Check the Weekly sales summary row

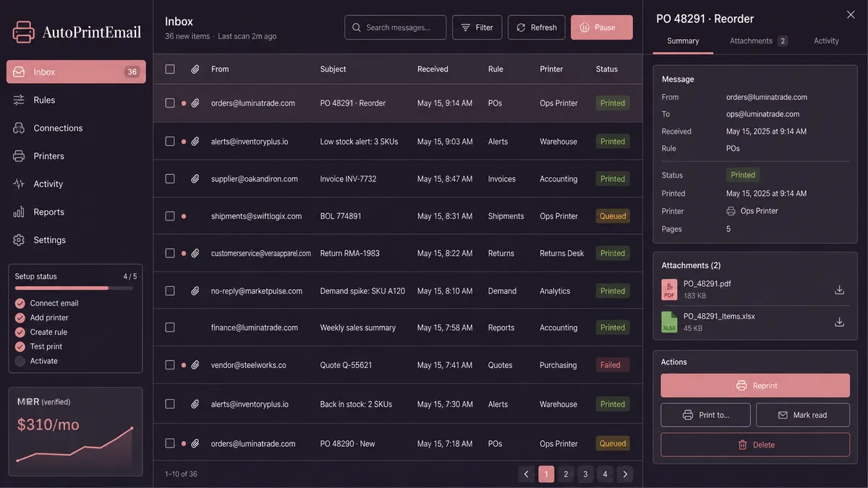coord(170,328)
